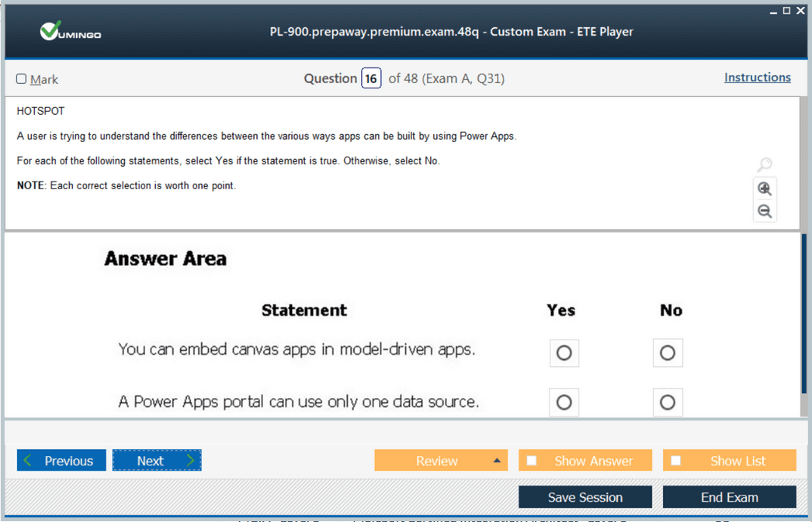Screen dimensions: 812x522
Task: Select Yes for portal one data source
Action: click(564, 403)
